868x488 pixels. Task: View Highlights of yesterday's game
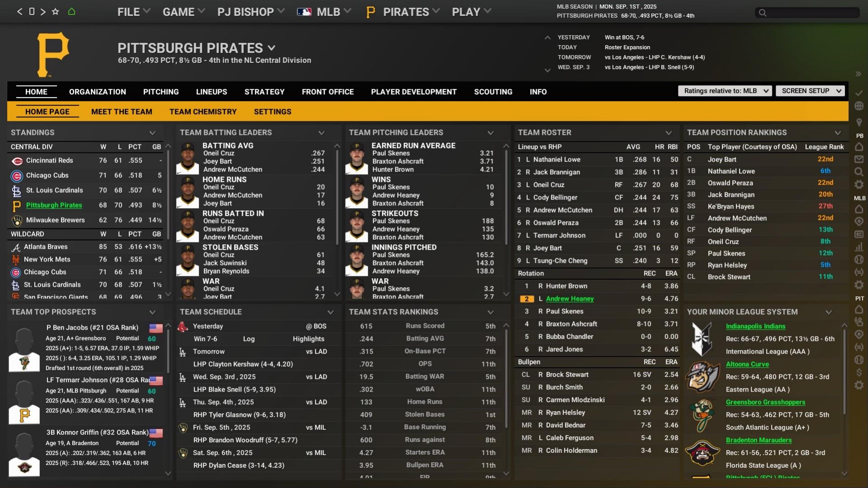pos(308,339)
